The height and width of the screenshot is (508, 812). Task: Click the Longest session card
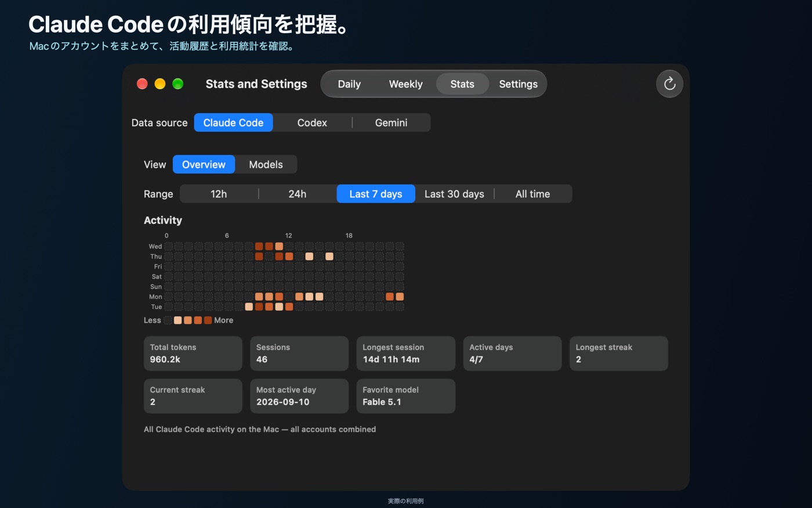[x=406, y=354]
